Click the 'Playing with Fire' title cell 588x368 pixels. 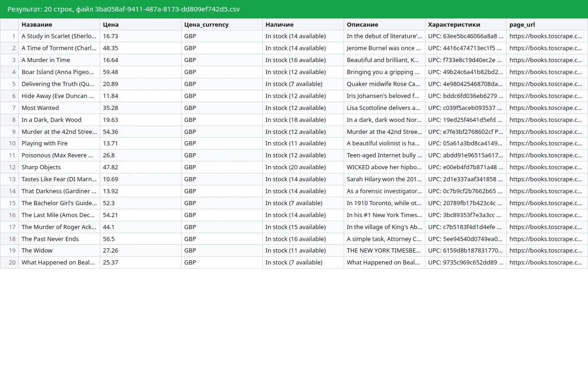pos(59,144)
